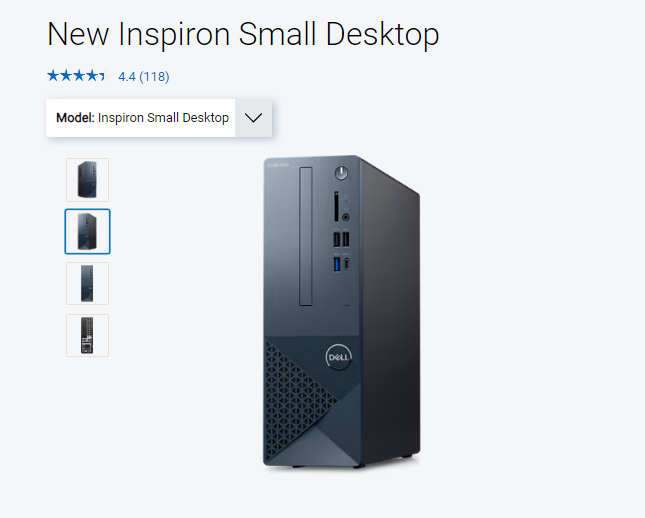This screenshot has width=645, height=518.
Task: Click the New Inspiron Small Desktop heading
Action: 243,35
